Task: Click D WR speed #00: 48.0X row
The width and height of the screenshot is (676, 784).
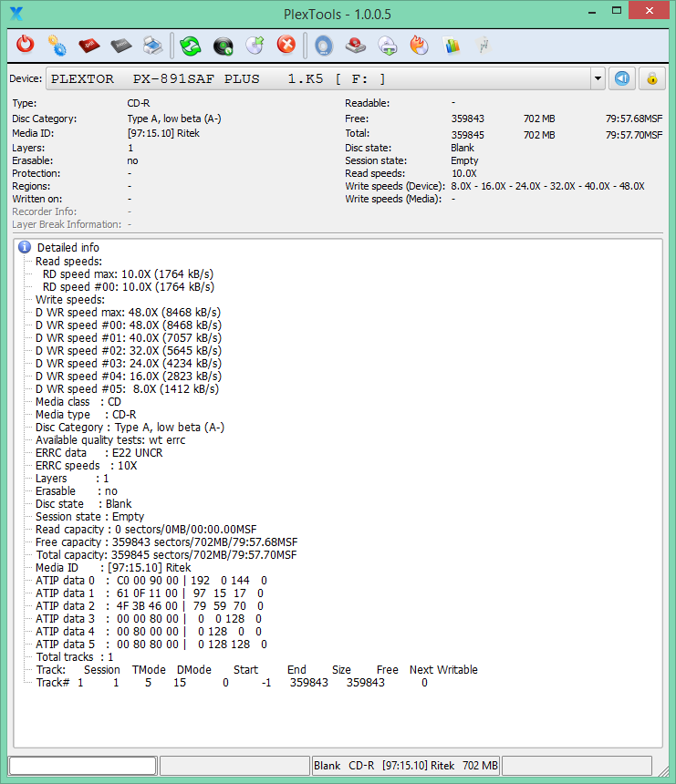Action: (x=129, y=325)
